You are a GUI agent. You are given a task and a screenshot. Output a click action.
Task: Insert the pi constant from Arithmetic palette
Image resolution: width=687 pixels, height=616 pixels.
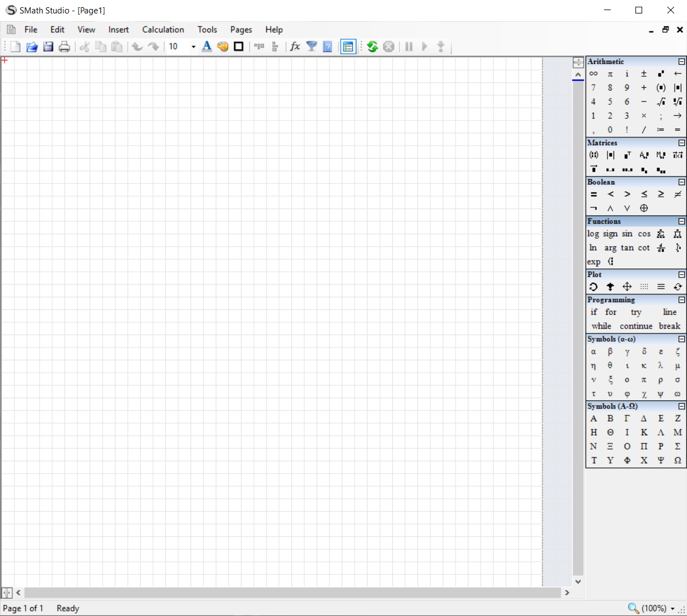[610, 73]
